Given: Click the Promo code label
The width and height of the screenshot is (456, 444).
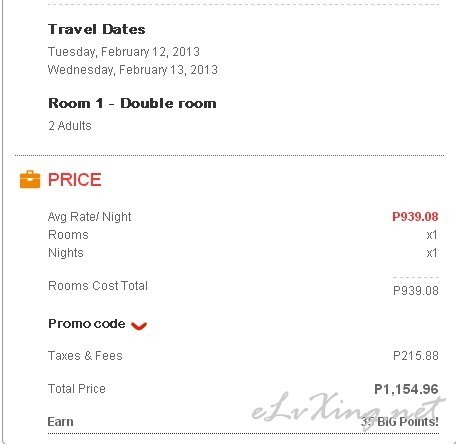Looking at the screenshot, I should [87, 324].
